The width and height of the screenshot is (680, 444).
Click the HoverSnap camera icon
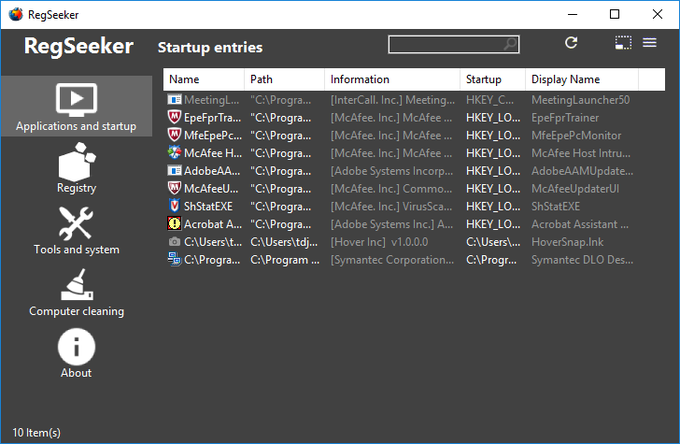point(174,242)
